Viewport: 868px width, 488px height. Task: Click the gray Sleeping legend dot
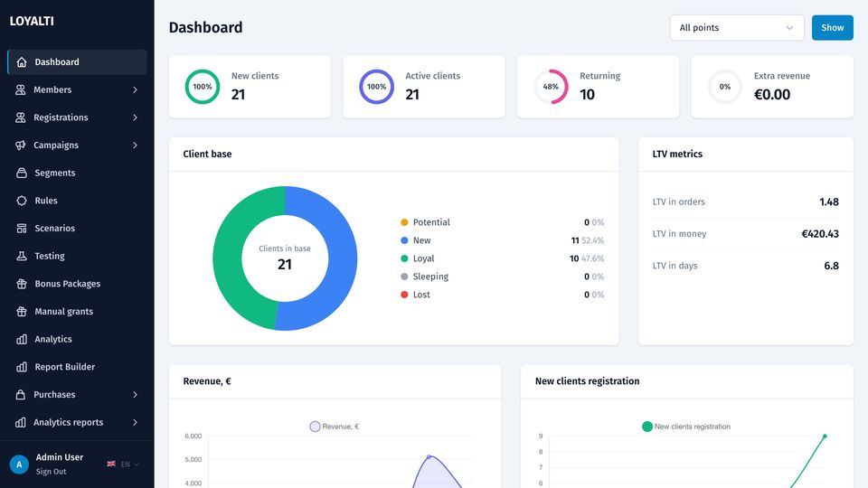point(404,277)
